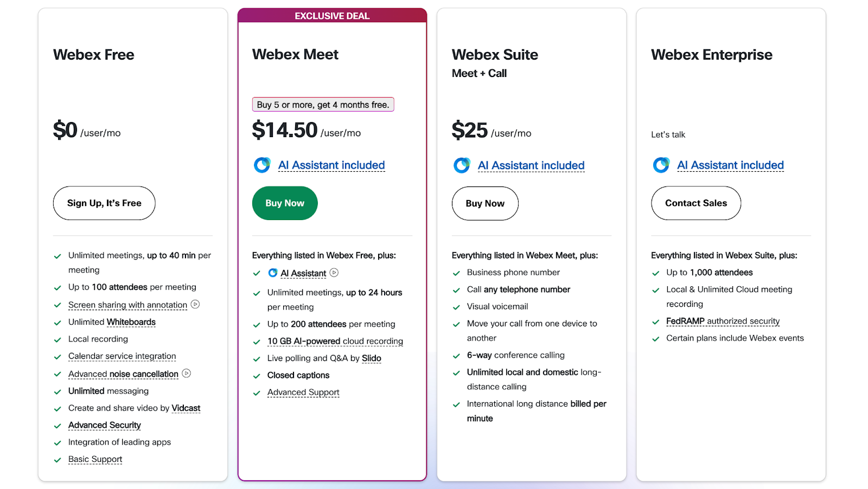
Task: Click the green Buy Now button
Action: [285, 203]
